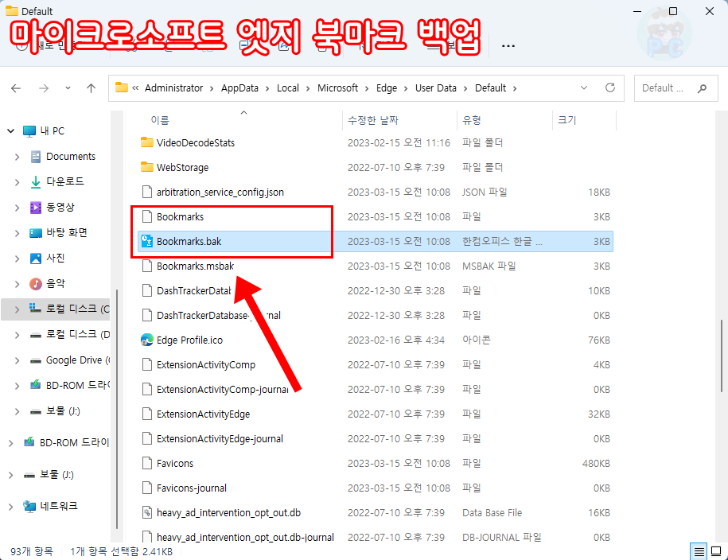
Task: Go up one folder level
Action: 91,88
